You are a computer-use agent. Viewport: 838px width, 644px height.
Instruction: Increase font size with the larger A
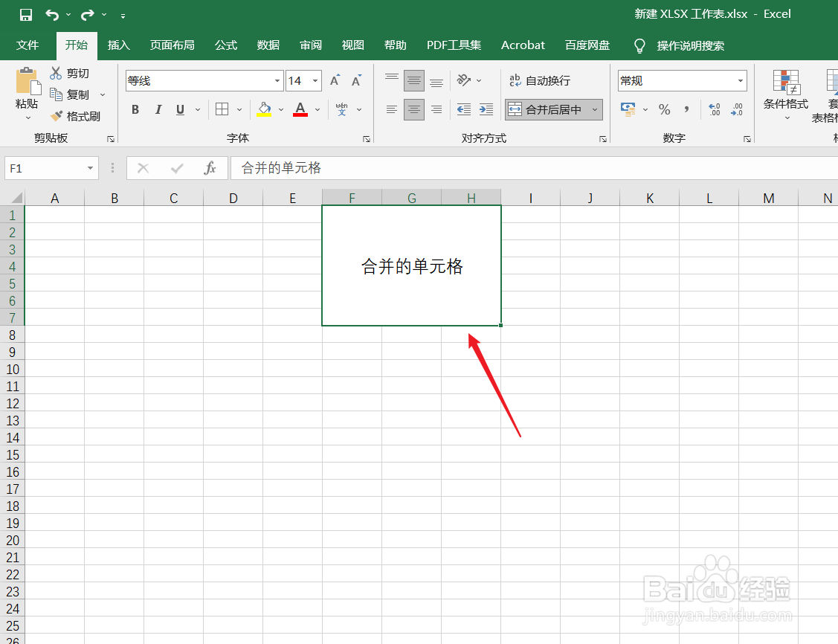click(335, 81)
